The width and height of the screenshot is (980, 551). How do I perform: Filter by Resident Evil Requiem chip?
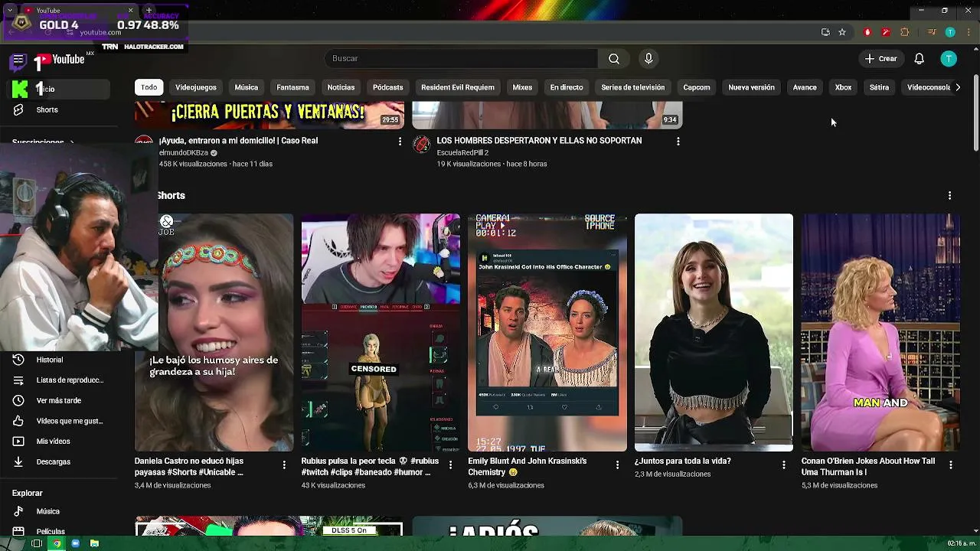coord(458,87)
